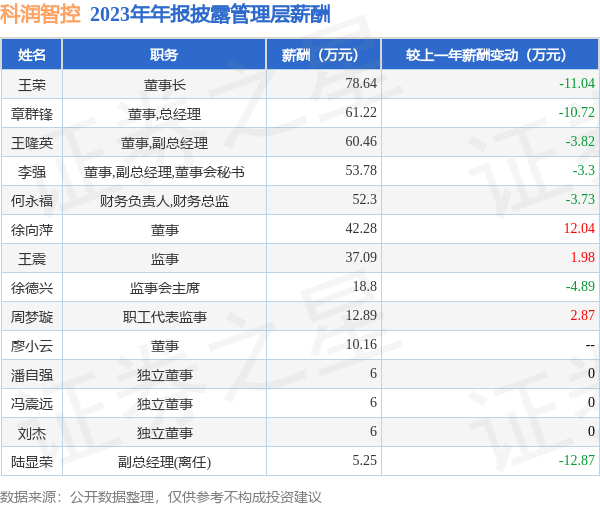Click the 监事 position cell
Screen dimensions: 600x506
click(165, 259)
